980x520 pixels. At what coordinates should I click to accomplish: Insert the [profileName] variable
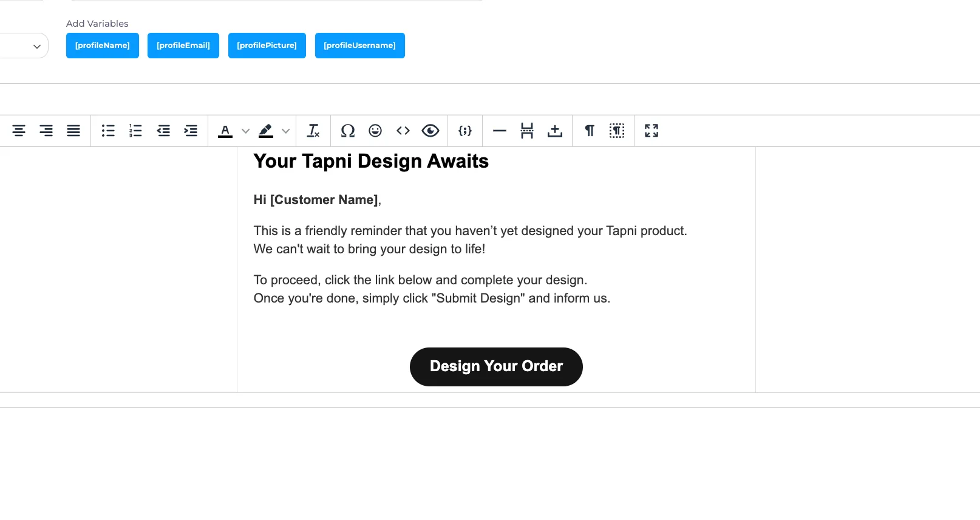(103, 46)
